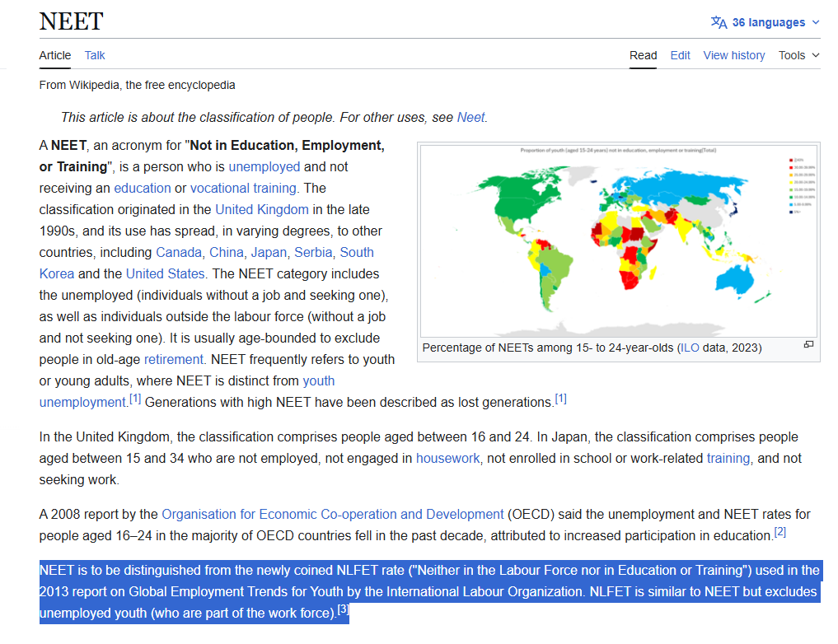Click the map caption 'Percentage of NEETs among'
This screenshot has width=838, height=644.
pos(497,348)
